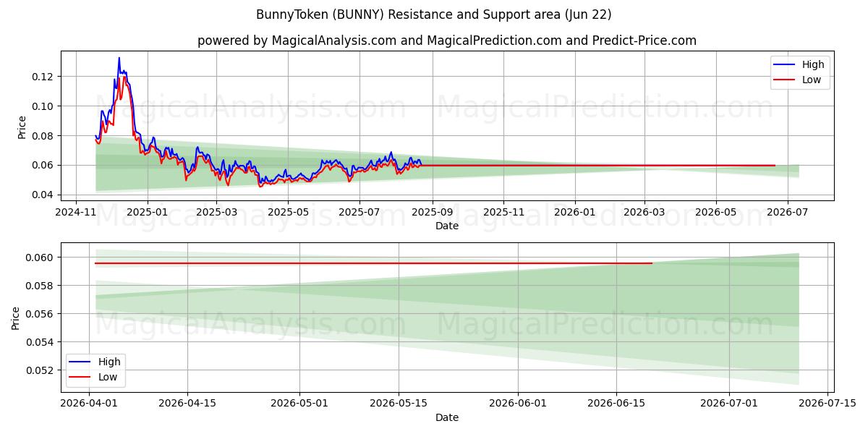Click the 2026-04-01 date tick label
Screen dimensions: 868x434
pyautogui.click(x=89, y=404)
